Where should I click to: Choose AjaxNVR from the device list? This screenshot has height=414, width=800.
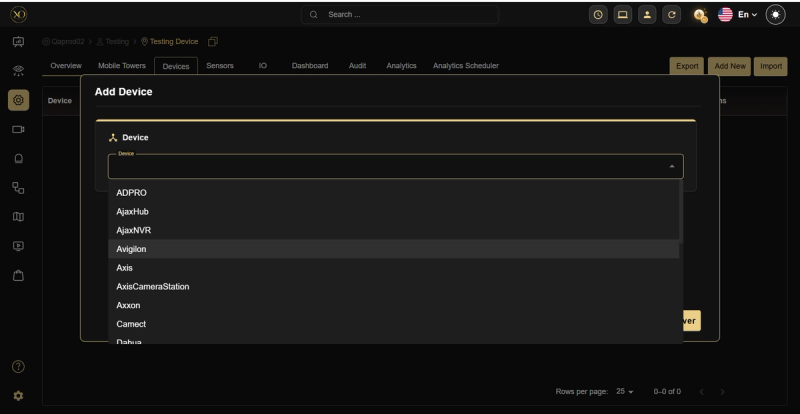pos(393,230)
